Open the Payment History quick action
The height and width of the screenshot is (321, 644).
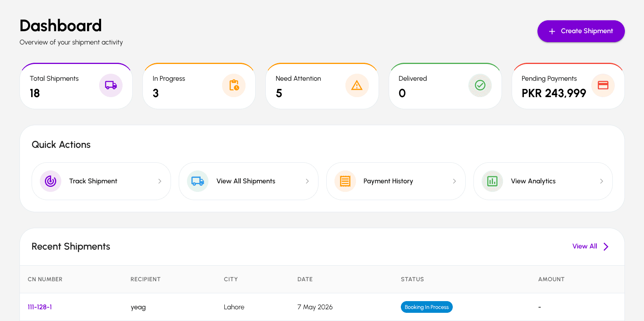coord(396,181)
